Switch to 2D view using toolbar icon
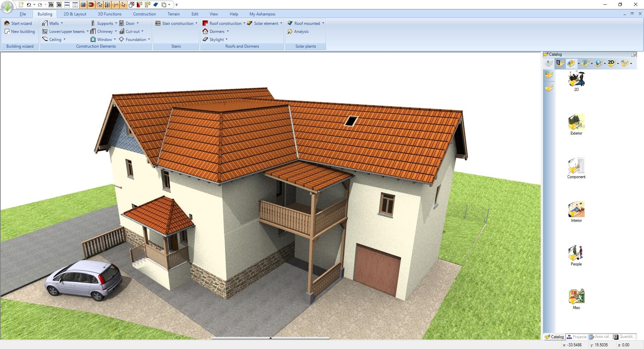Viewport: 644px width, 349px height. (51, 5)
